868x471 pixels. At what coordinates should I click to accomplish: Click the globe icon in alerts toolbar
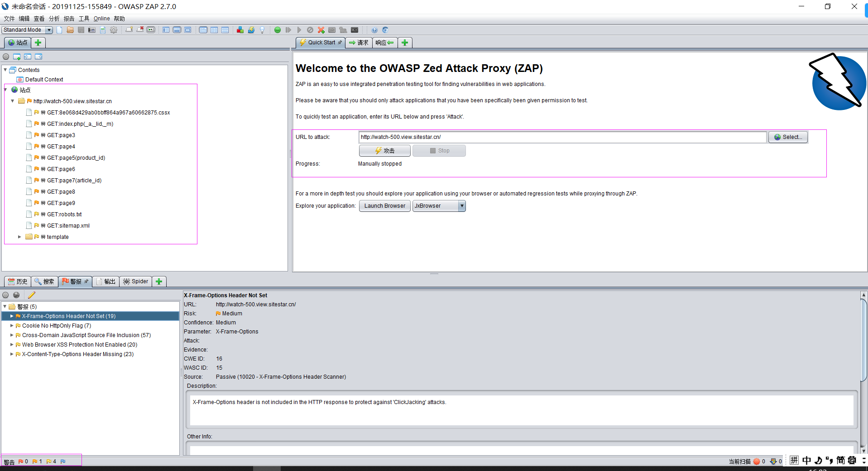pyautogui.click(x=16, y=295)
